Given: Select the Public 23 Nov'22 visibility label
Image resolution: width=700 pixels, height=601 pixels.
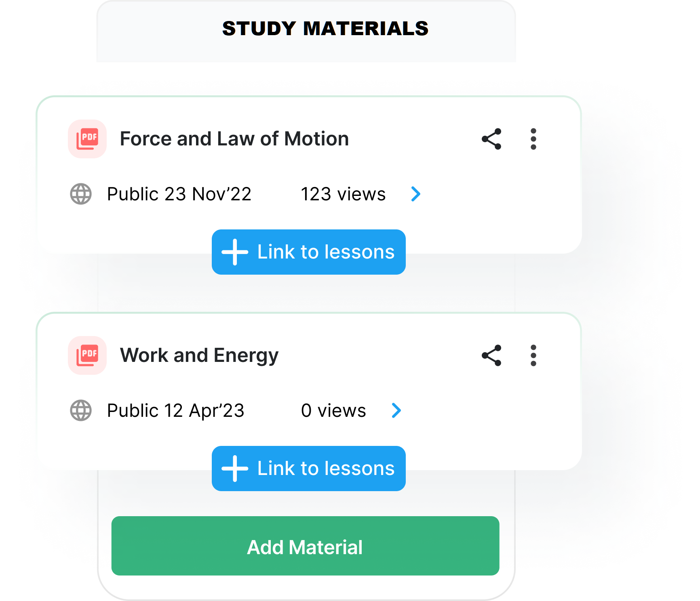Looking at the screenshot, I should (x=179, y=194).
